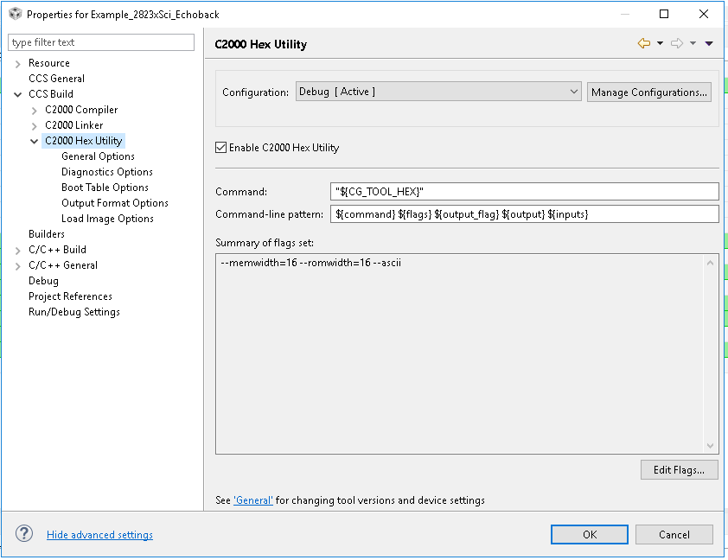Select Project References tree item
This screenshot has height=560, width=728.
[x=70, y=296]
